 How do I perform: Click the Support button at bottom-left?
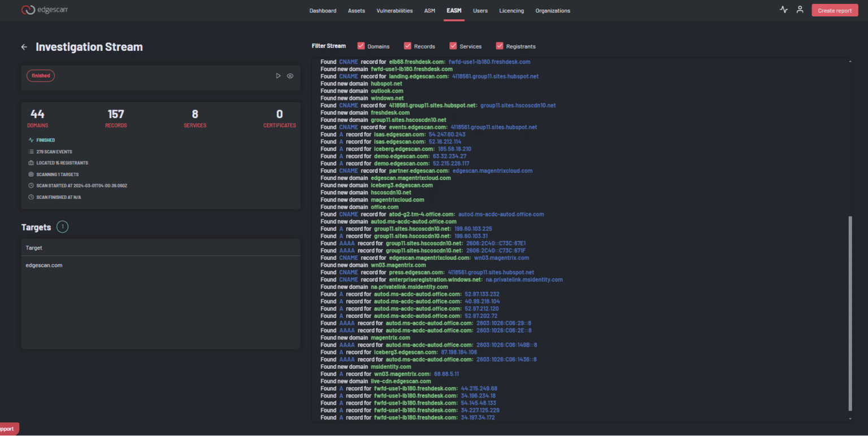coord(8,429)
